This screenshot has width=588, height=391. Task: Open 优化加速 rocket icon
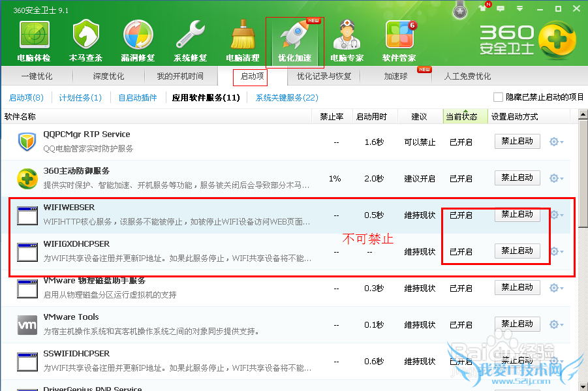point(295,40)
